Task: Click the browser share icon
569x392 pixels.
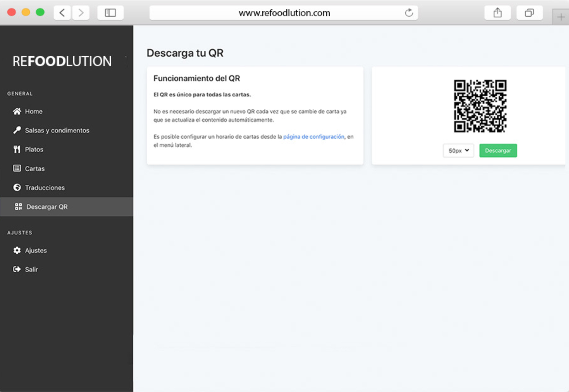Action: click(498, 13)
